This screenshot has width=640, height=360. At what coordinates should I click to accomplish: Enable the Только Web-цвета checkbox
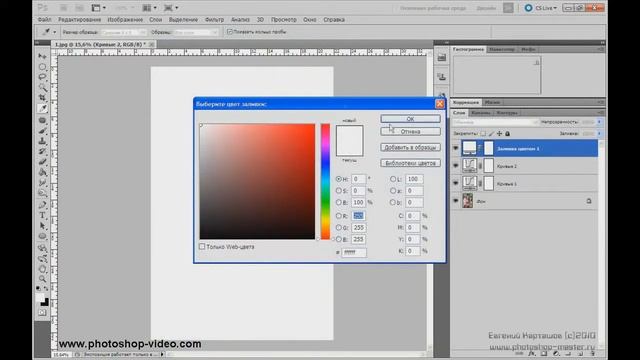202,247
